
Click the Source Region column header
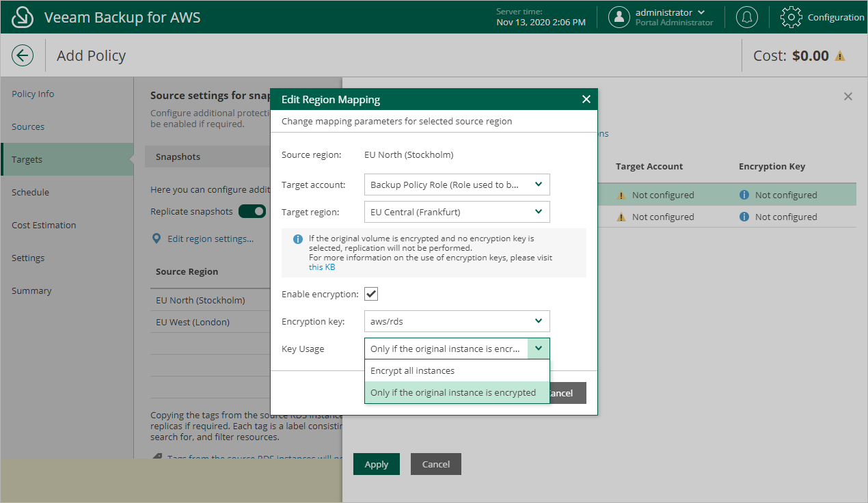coord(187,271)
